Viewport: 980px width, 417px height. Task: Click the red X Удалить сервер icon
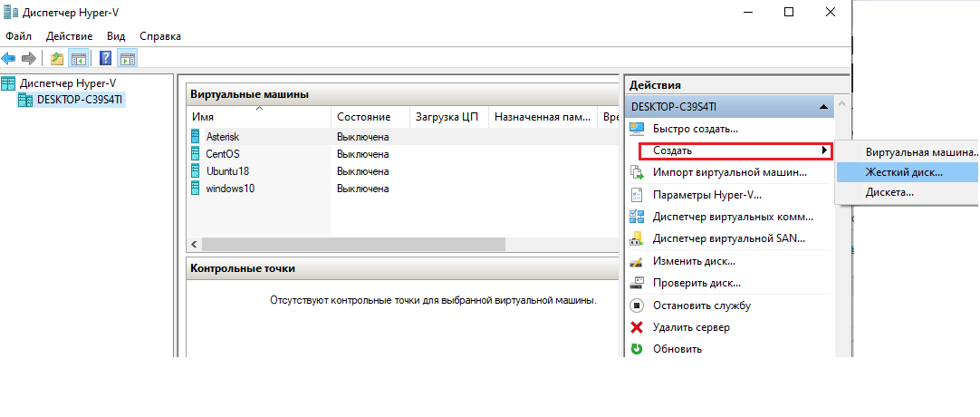(636, 327)
